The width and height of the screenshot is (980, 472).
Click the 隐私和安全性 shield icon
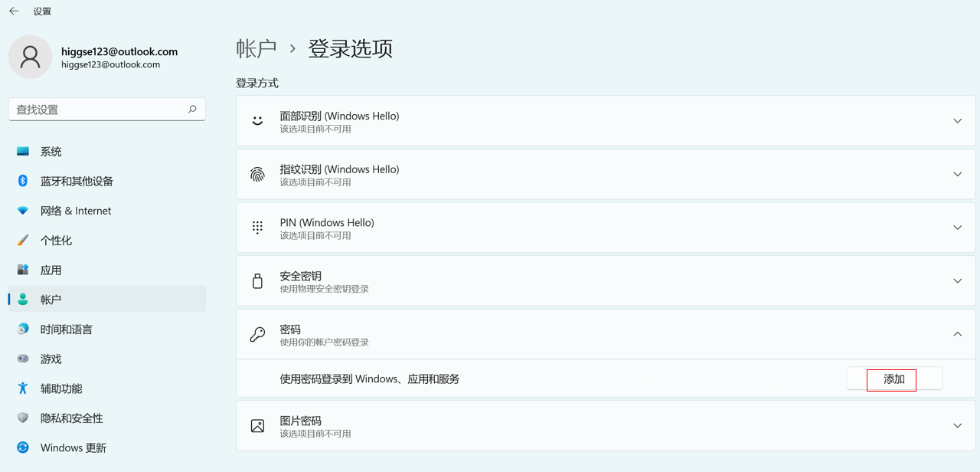tap(23, 418)
